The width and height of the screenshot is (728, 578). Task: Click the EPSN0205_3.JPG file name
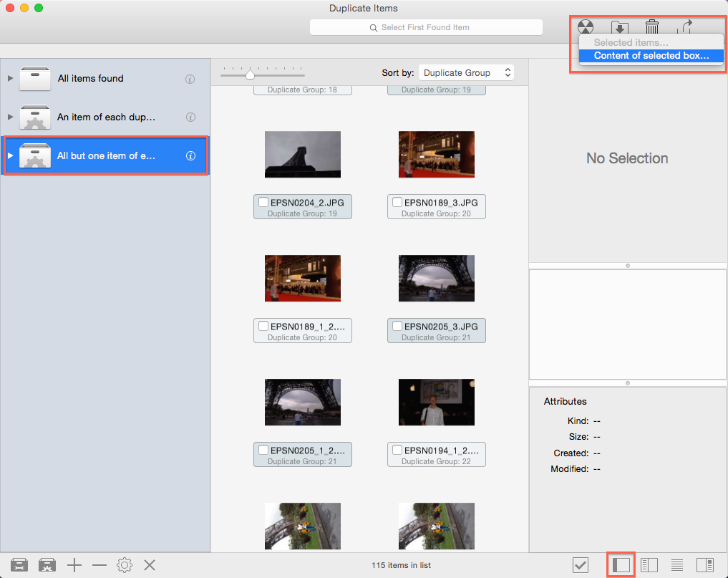tap(441, 327)
